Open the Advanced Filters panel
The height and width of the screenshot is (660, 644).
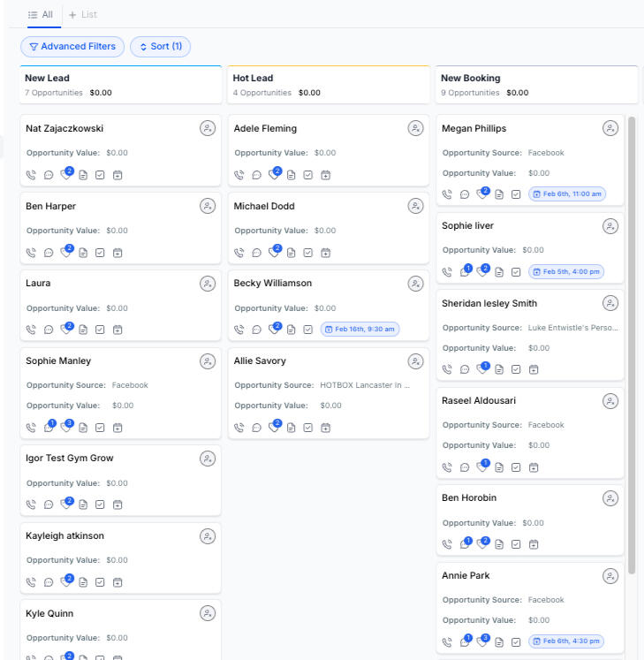[x=72, y=47]
